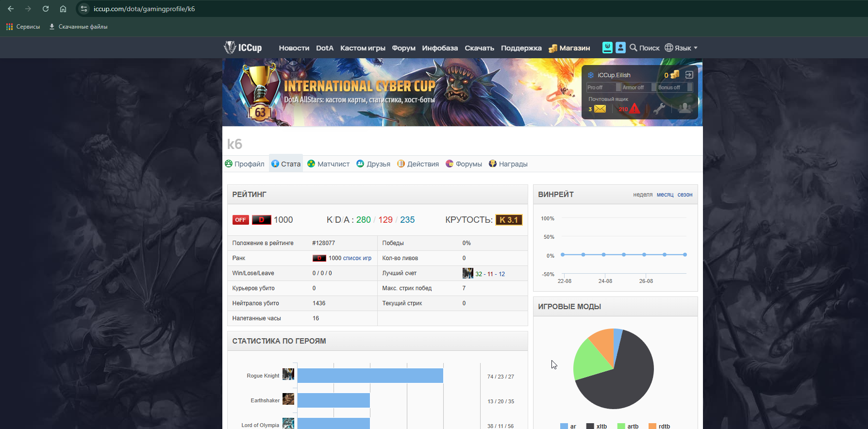Switch to the Награды tab

tap(508, 164)
